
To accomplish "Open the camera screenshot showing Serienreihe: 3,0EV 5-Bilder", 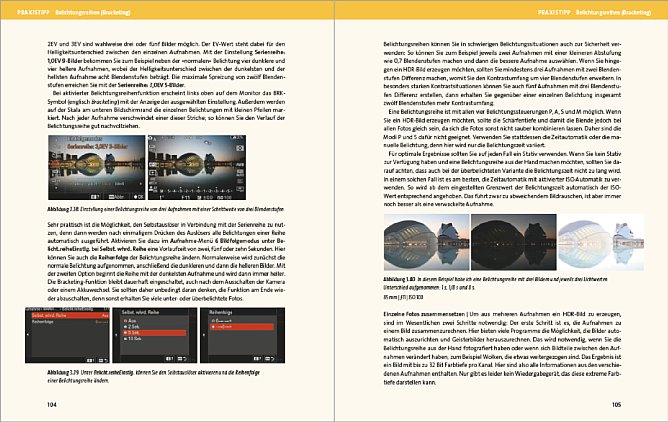I will tap(96, 167).
